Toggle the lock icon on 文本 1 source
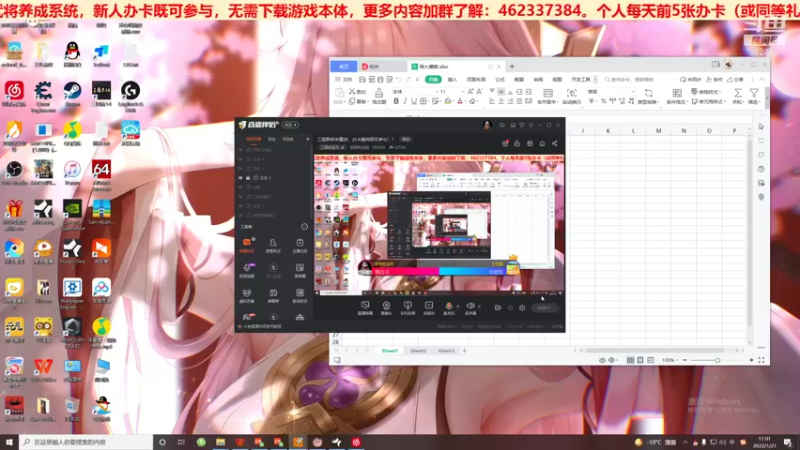This screenshot has height=450, width=800. 248,178
